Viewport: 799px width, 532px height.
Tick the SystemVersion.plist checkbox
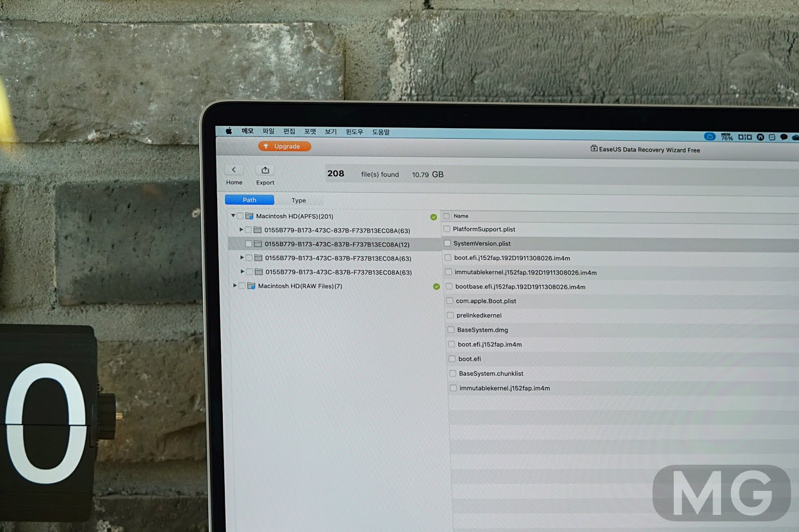click(447, 244)
